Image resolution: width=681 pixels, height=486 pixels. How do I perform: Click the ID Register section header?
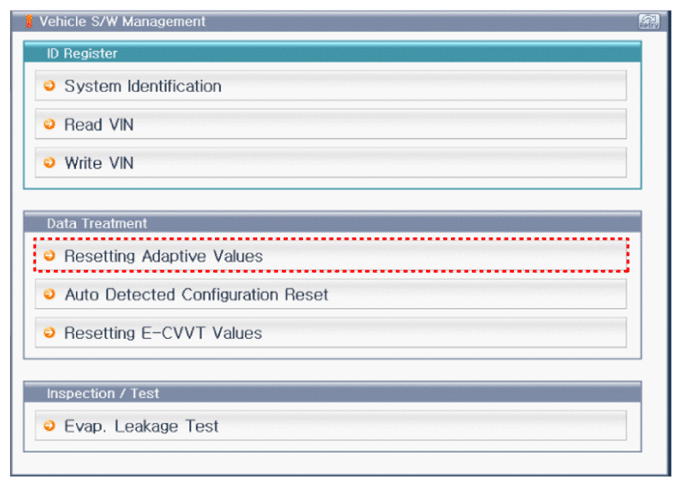pyautogui.click(x=82, y=52)
